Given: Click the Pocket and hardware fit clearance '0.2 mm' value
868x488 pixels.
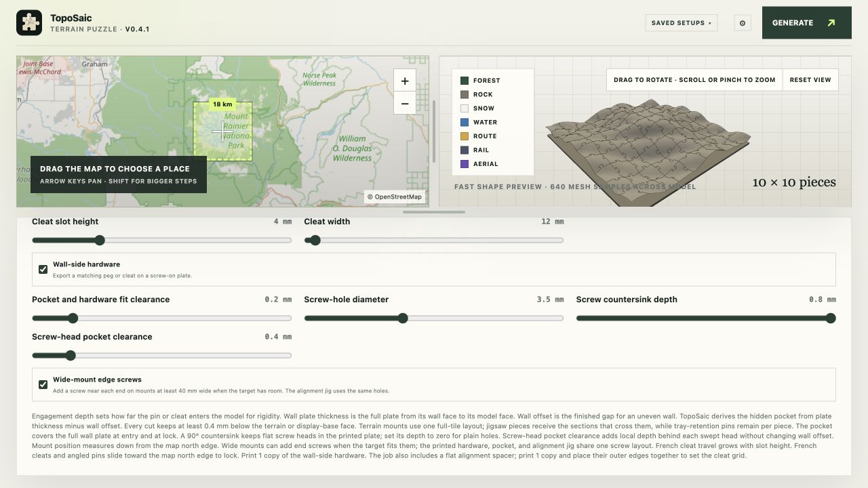Looking at the screenshot, I should [278, 300].
